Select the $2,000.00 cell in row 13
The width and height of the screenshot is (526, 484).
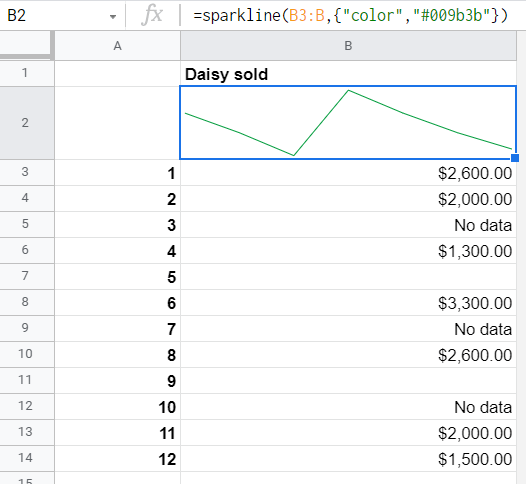pyautogui.click(x=348, y=432)
